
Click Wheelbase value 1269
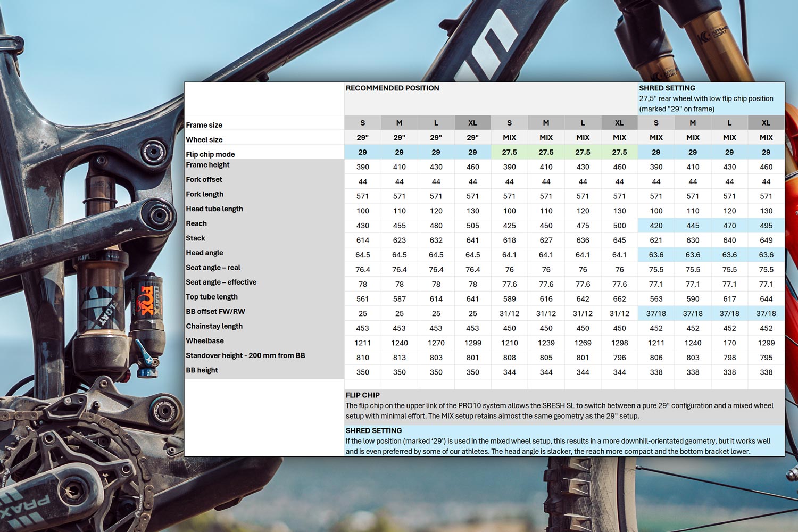[x=583, y=343]
